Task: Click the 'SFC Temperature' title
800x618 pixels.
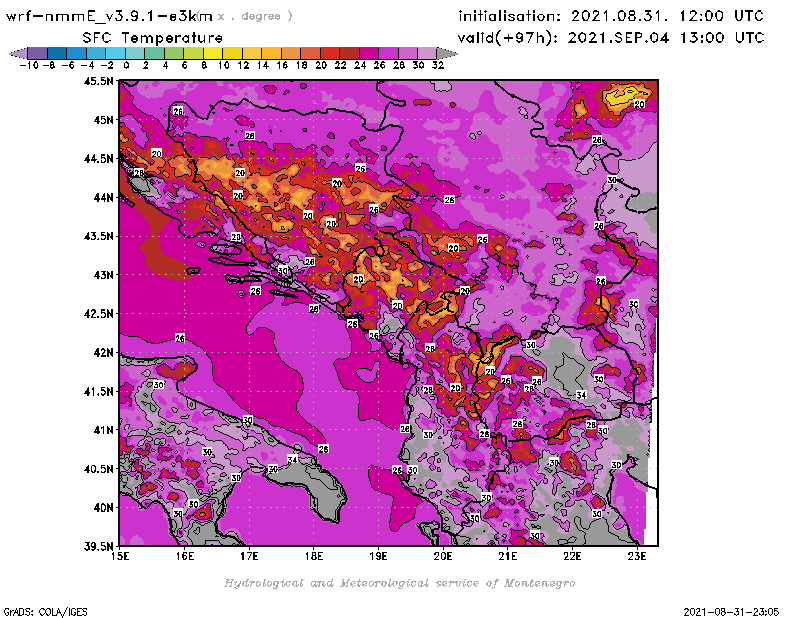Action: coord(153,38)
